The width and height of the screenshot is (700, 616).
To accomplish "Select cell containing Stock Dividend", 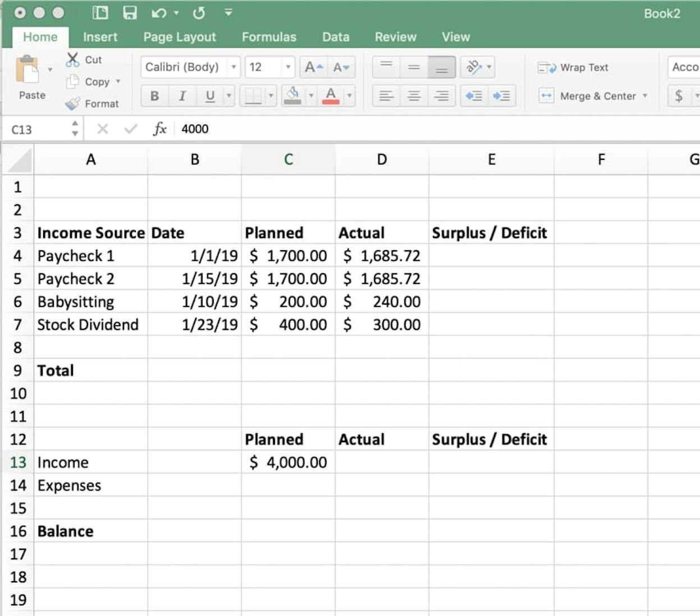I will coord(91,324).
